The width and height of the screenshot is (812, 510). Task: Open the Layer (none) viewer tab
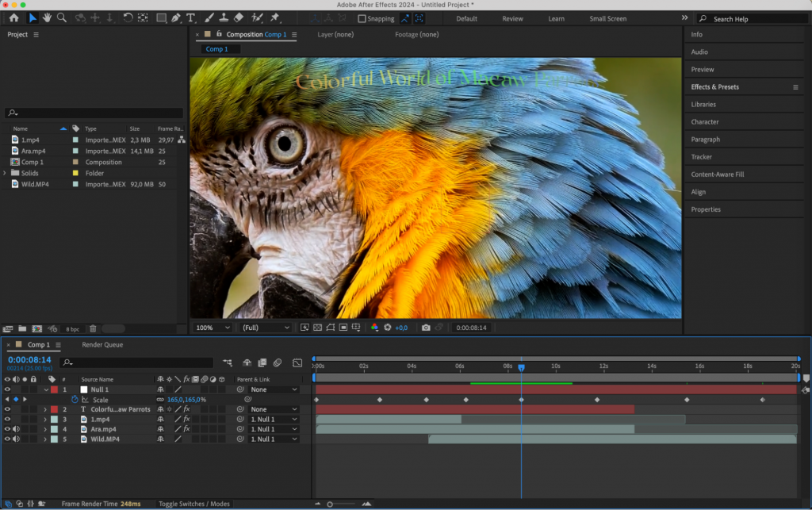(335, 34)
